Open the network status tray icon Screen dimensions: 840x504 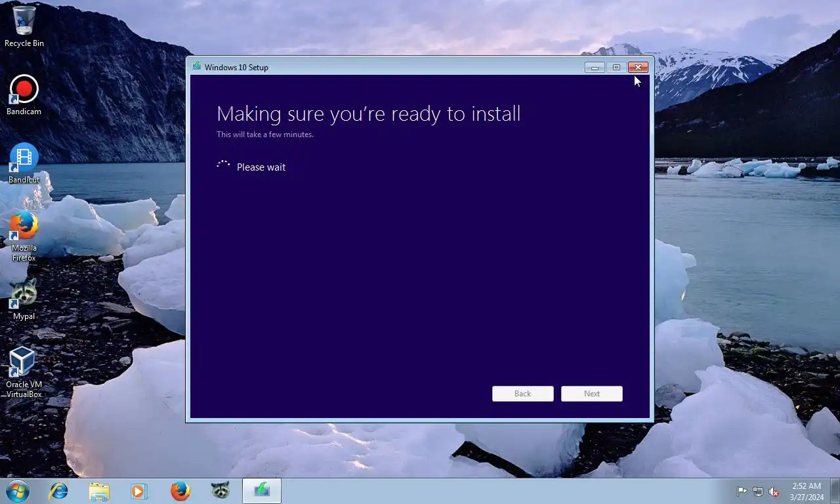[758, 492]
